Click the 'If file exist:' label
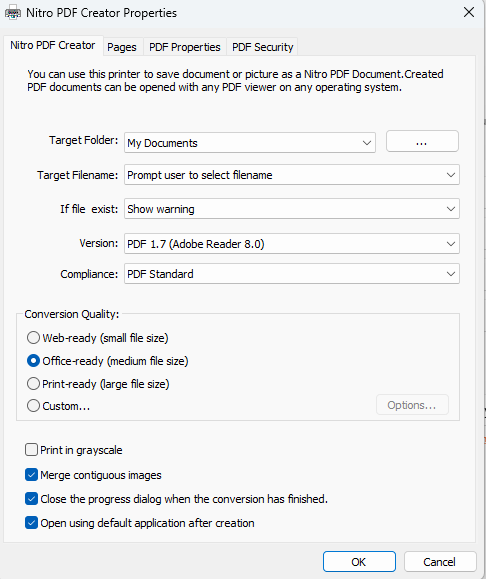This screenshot has height=579, width=486. click(x=89, y=209)
